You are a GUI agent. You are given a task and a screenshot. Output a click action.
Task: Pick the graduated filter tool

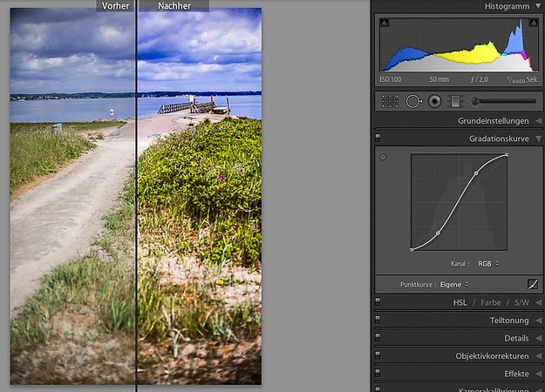454,101
